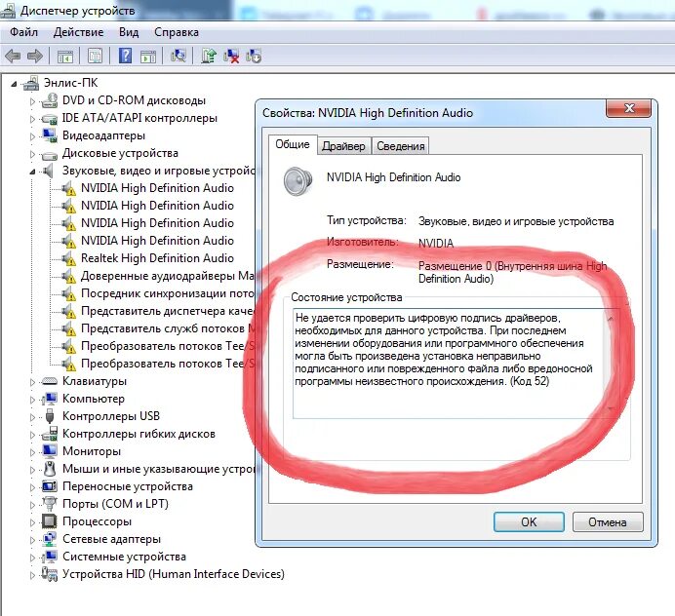Click the Сетевые адаптеры network icon
This screenshot has height=616, width=675.
50,539
